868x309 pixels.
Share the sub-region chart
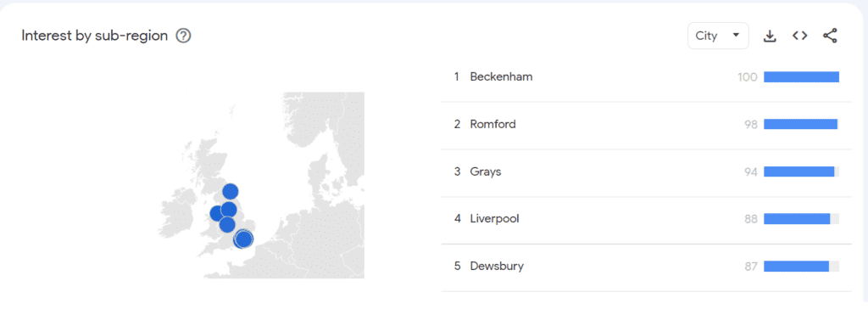tap(830, 36)
